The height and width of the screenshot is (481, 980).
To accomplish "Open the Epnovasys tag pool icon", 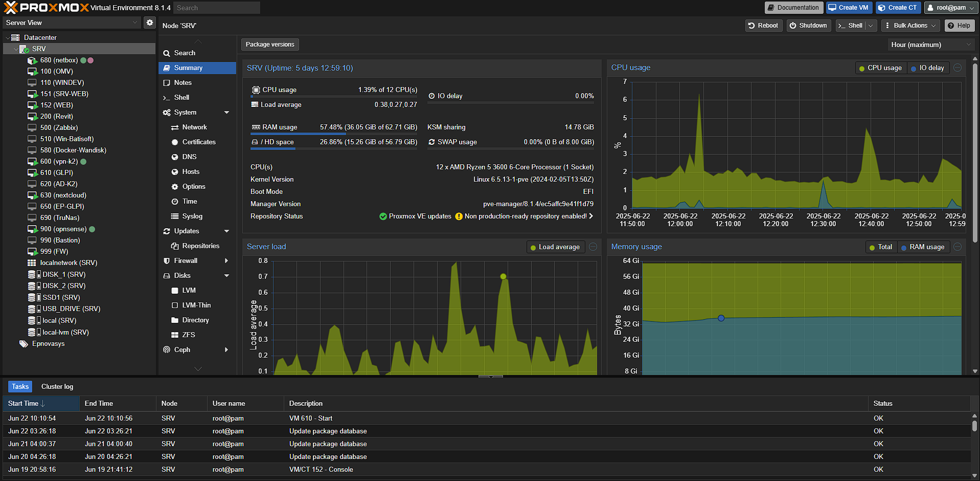I will click(24, 343).
